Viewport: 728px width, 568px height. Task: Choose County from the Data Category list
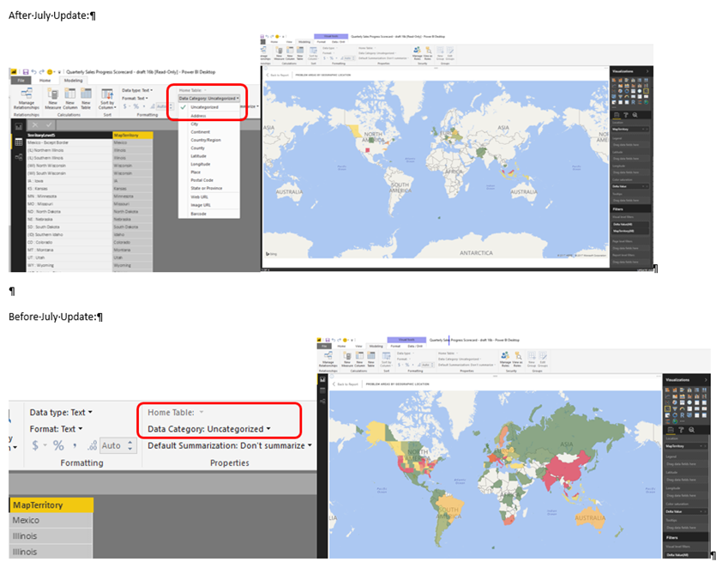(209, 148)
